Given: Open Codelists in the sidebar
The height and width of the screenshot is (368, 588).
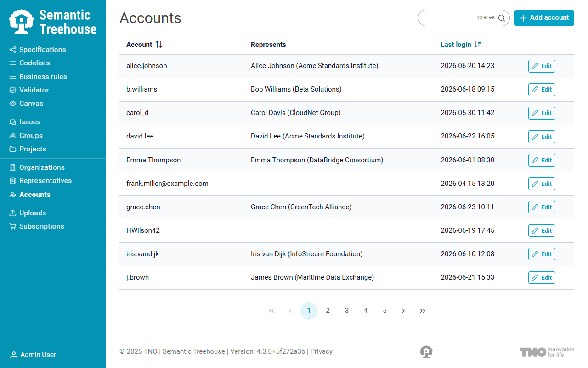Looking at the screenshot, I should coord(29,63).
